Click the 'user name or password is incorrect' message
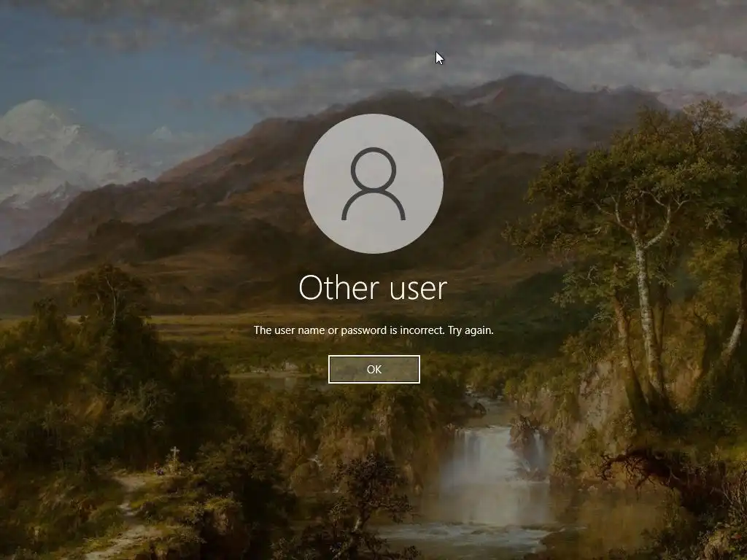The width and height of the screenshot is (747, 560). pyautogui.click(x=373, y=330)
